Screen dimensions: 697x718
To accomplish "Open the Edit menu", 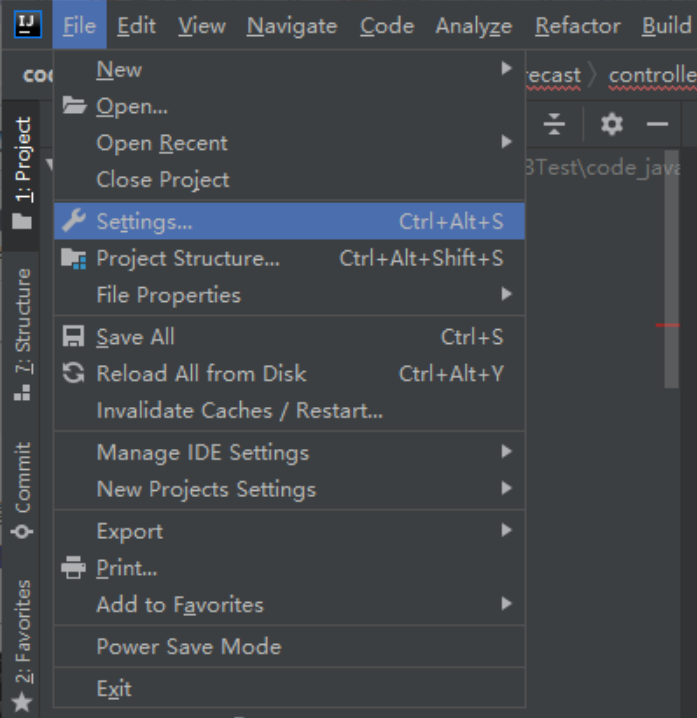I will pos(136,26).
